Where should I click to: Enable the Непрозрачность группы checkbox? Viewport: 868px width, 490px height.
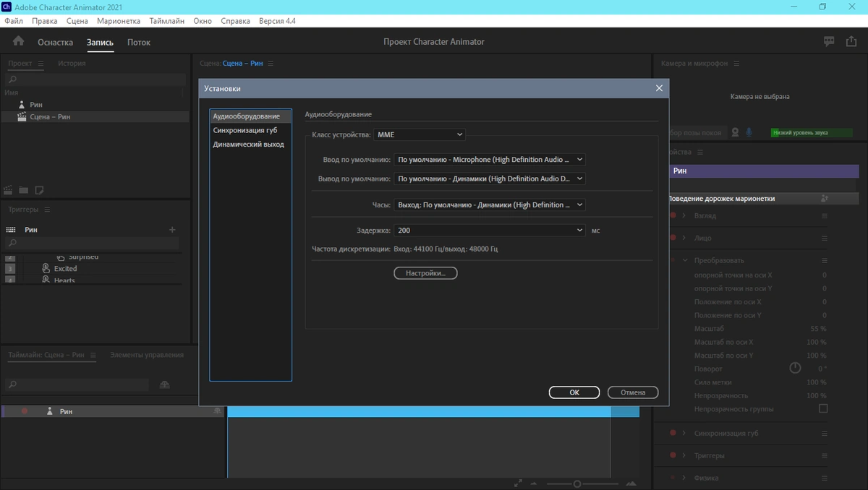tap(822, 409)
